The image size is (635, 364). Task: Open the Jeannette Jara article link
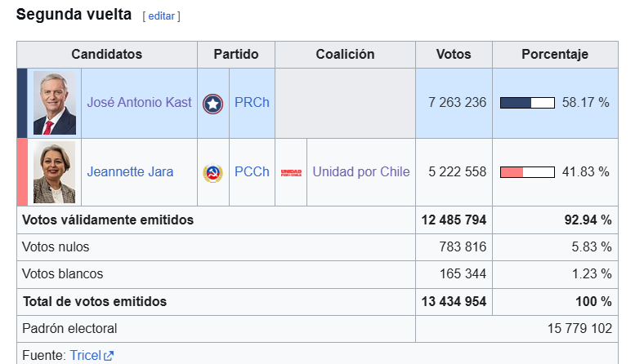tap(130, 171)
